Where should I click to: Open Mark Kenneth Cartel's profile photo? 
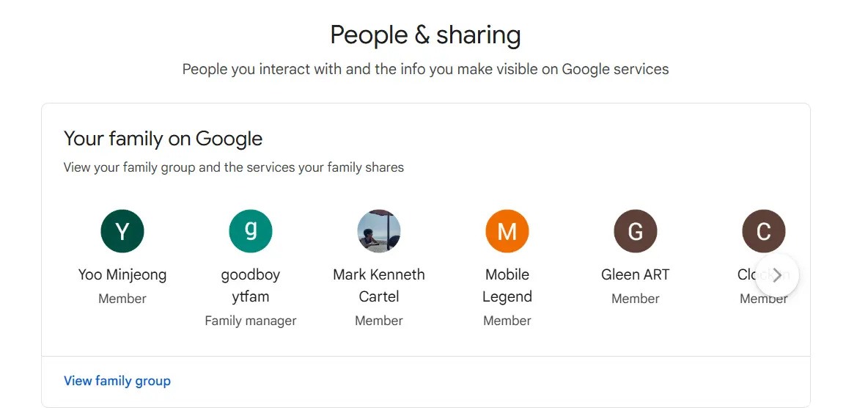pyautogui.click(x=379, y=231)
